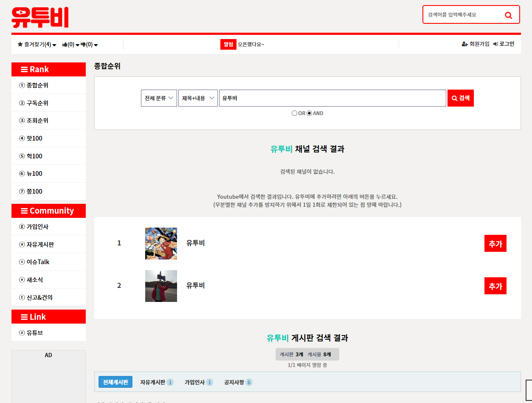Click the header search input field
This screenshot has width=532, height=403.
(x=464, y=14)
